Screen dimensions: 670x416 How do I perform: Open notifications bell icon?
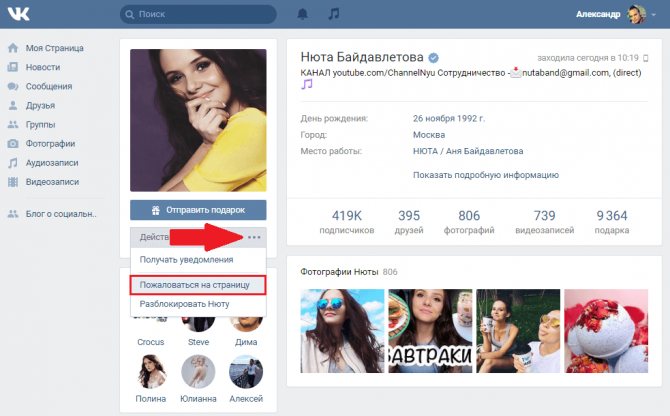tap(303, 14)
